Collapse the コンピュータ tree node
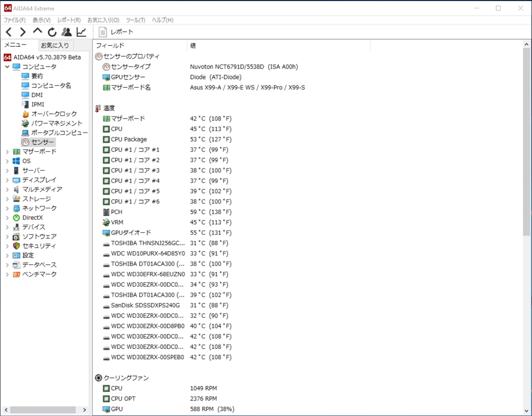This screenshot has height=416, width=532. coord(7,67)
